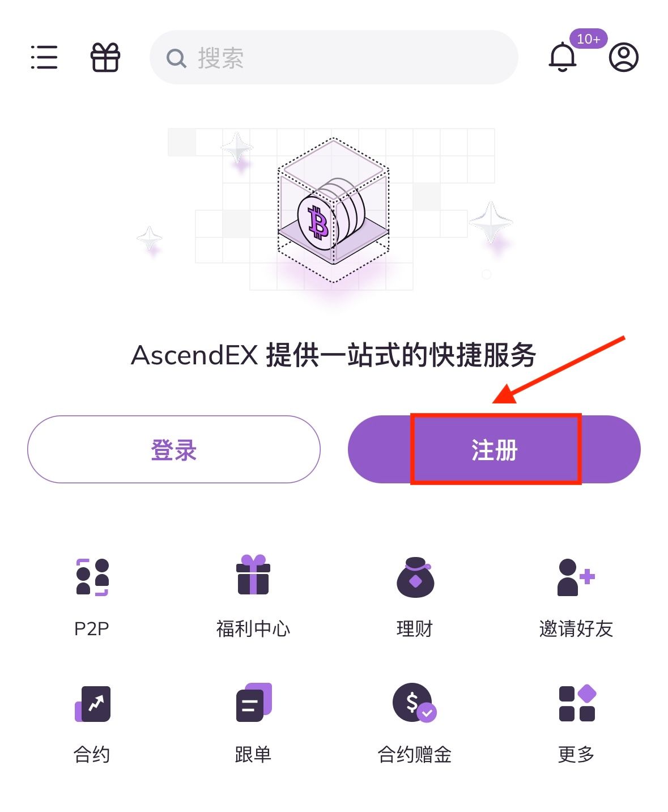This screenshot has width=668, height=812.
Task: Select the 理财 money bag icon
Action: coord(415,577)
